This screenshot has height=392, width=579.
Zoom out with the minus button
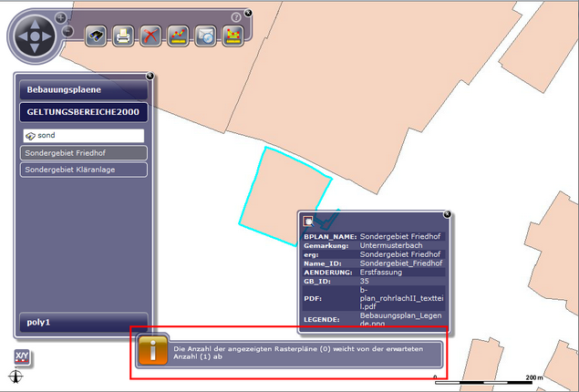coord(67,31)
